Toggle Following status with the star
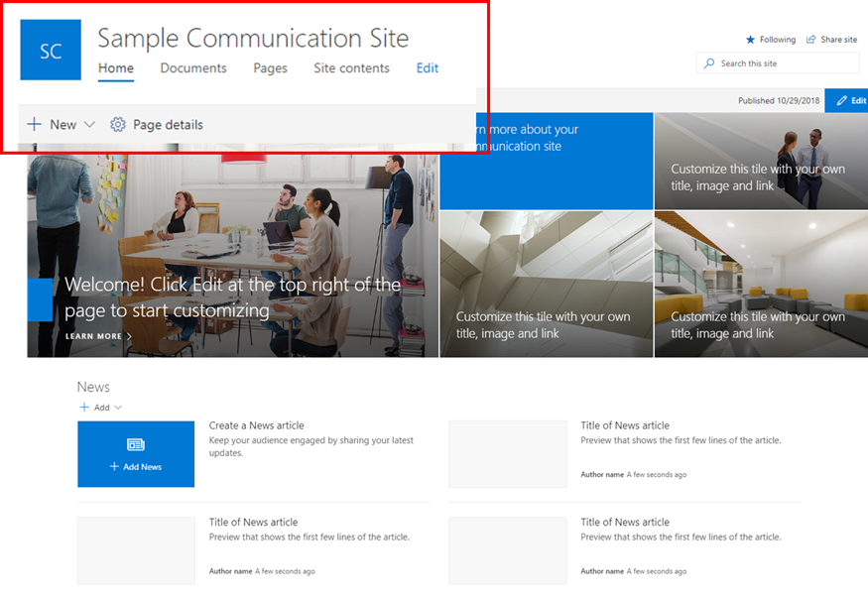Screen dimensions: 868x598 click(x=749, y=40)
